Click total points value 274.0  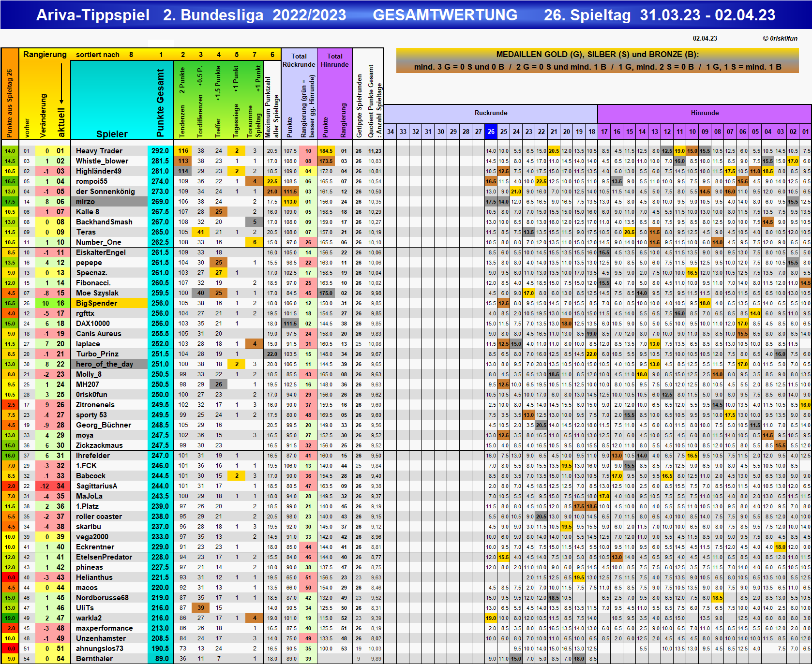click(x=160, y=181)
